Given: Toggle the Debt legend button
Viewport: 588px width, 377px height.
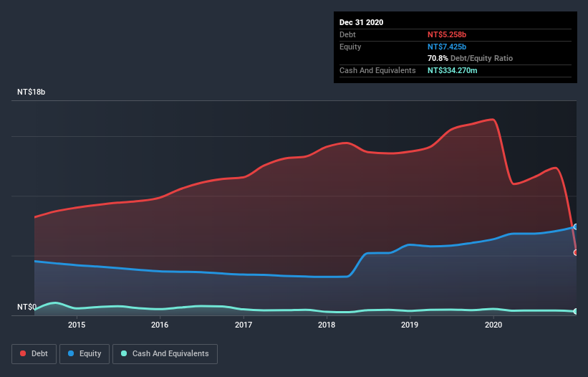Looking at the screenshot, I should [x=34, y=354].
